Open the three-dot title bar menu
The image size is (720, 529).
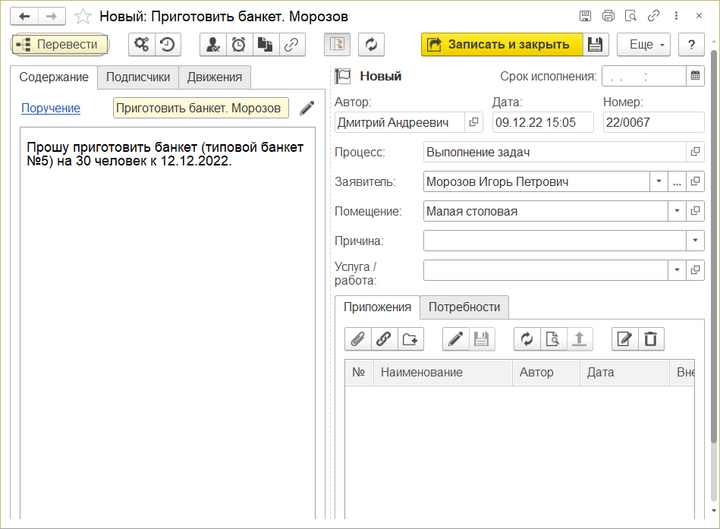click(x=676, y=16)
